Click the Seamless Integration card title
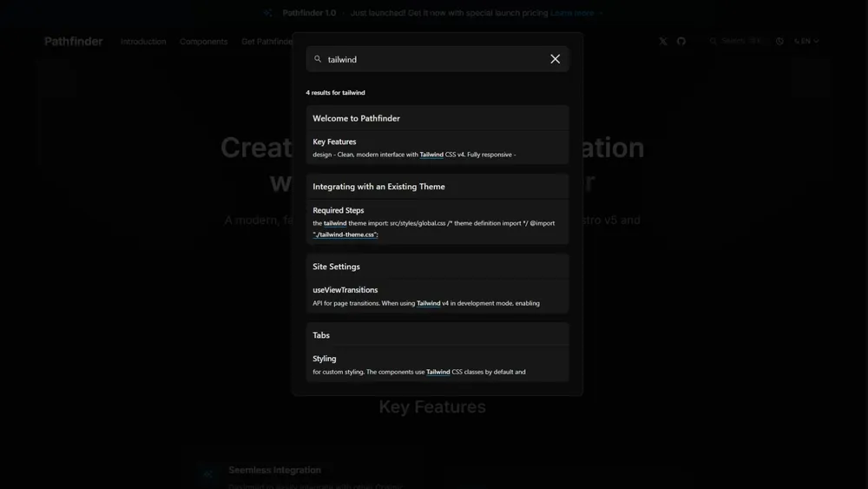This screenshot has height=489, width=868. click(274, 470)
